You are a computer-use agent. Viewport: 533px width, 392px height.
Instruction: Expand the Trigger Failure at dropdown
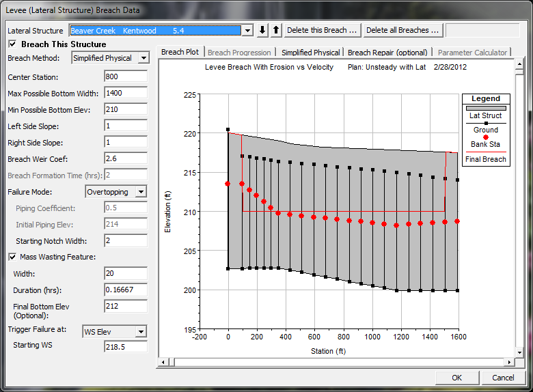141,332
